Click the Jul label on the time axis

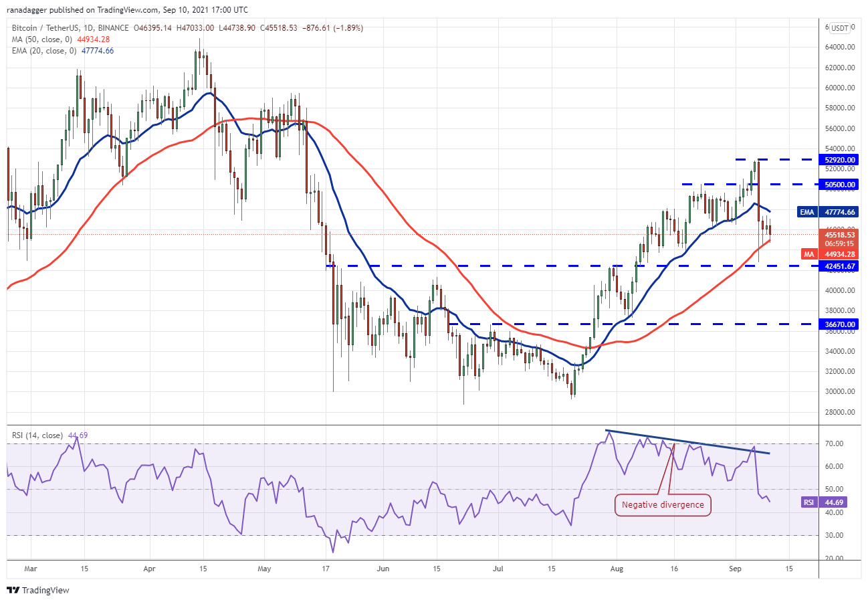(497, 569)
